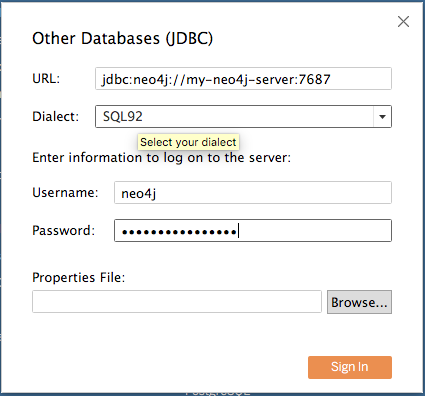The height and width of the screenshot is (396, 425).
Task: Focus the Password field
Action: tap(253, 231)
